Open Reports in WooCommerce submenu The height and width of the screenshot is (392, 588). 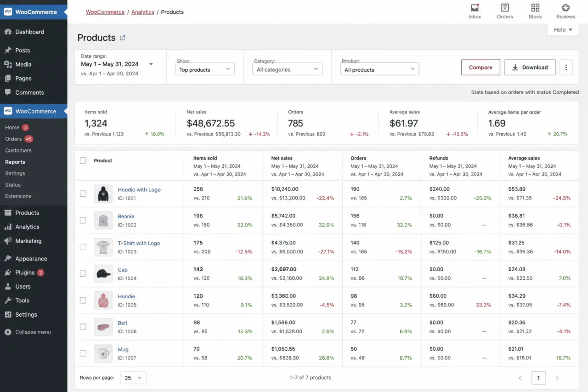coord(15,162)
